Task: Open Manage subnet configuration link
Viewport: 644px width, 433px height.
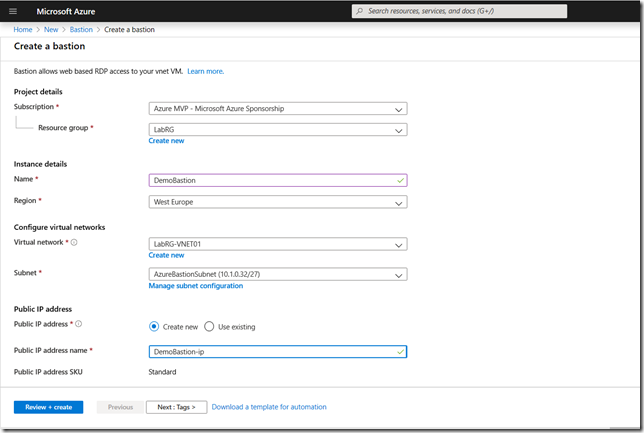Action: tap(196, 286)
